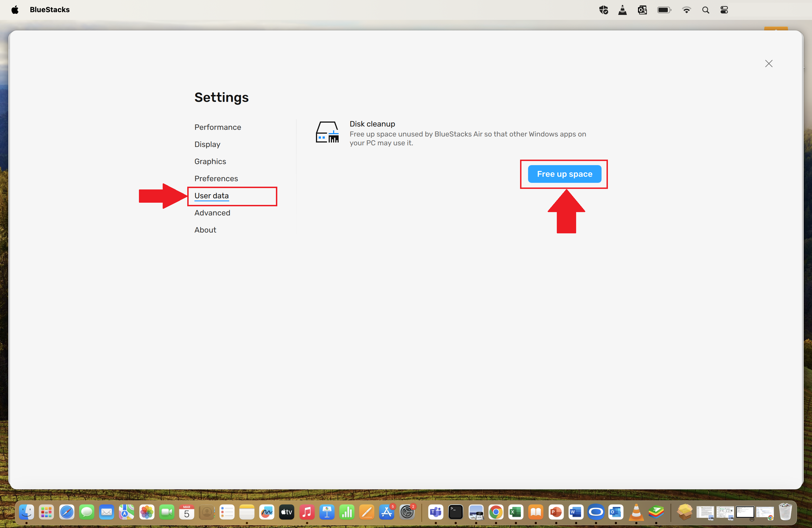
Task: Click the shield security menu bar icon
Action: pyautogui.click(x=603, y=10)
